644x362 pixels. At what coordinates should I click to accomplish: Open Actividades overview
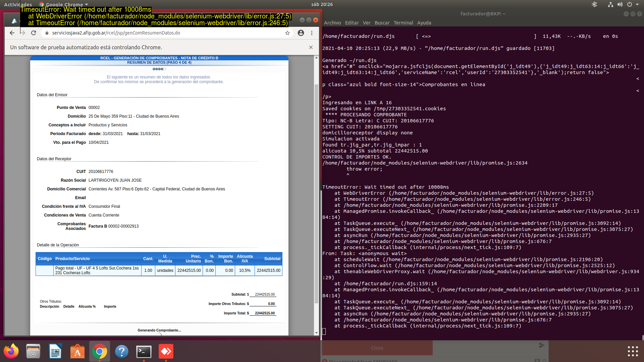coord(18,4)
